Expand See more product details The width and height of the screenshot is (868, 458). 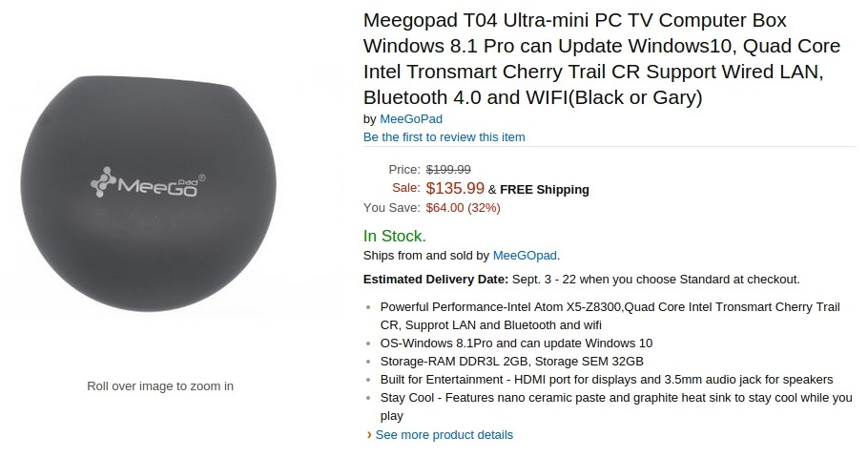coord(444,435)
